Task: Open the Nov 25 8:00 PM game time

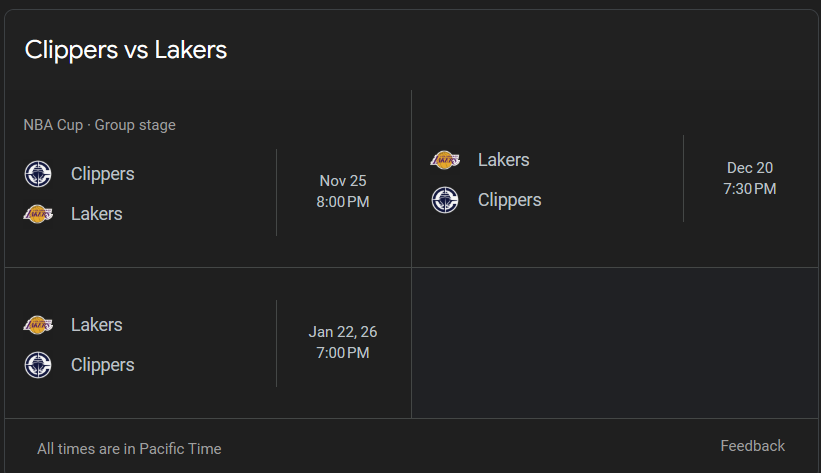Action: (x=343, y=191)
